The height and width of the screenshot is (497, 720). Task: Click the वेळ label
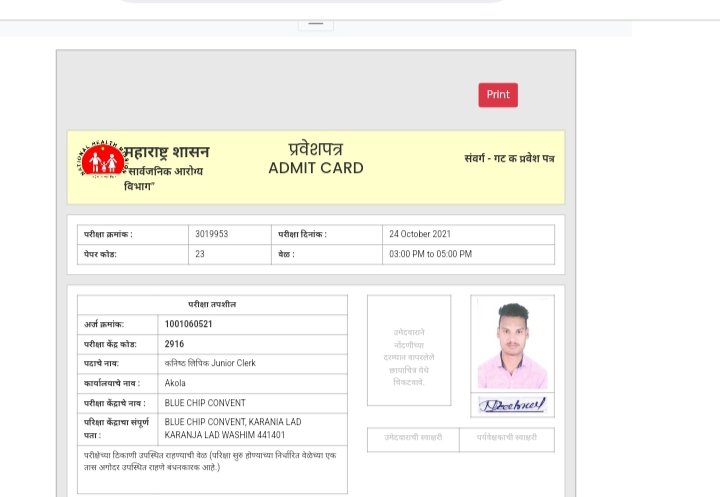[x=286, y=254]
